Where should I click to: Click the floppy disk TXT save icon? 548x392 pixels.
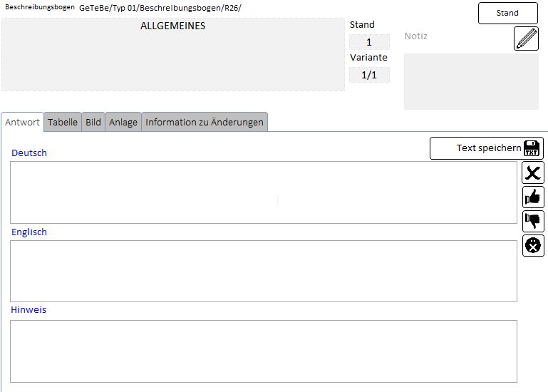(x=531, y=148)
